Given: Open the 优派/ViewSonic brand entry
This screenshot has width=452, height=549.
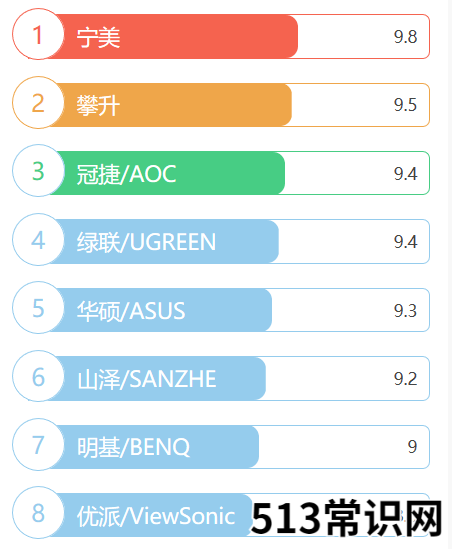Looking at the screenshot, I should click(156, 516).
